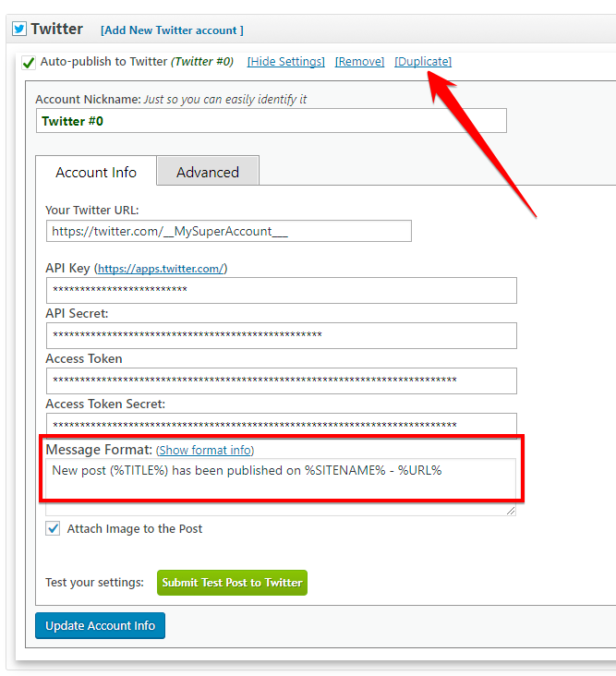The image size is (616, 676).
Task: Add New Twitter account link
Action: (172, 30)
